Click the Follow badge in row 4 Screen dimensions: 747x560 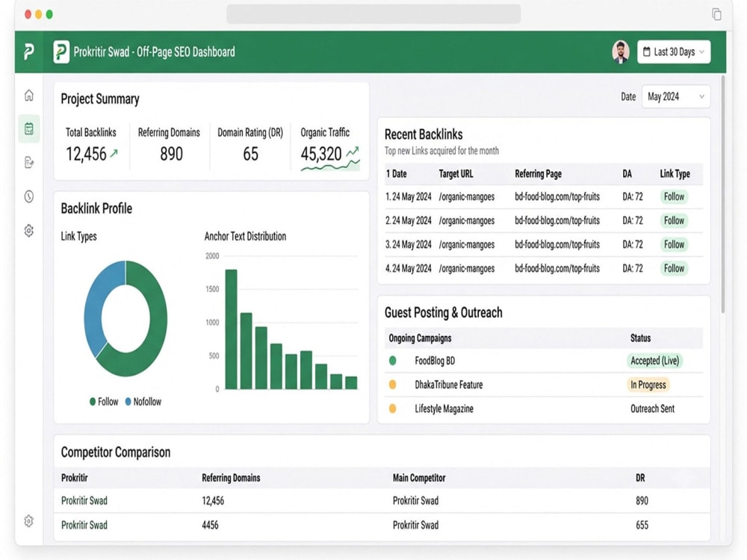(x=674, y=268)
